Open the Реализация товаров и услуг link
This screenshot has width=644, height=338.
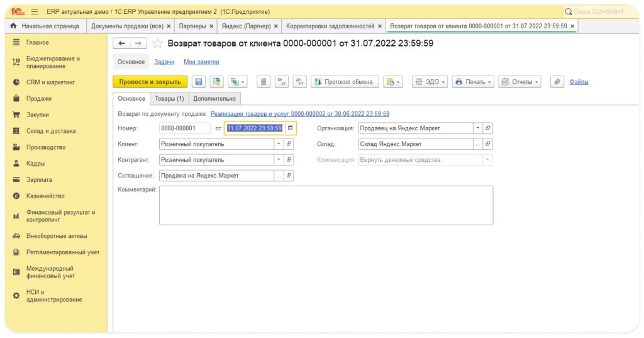299,114
